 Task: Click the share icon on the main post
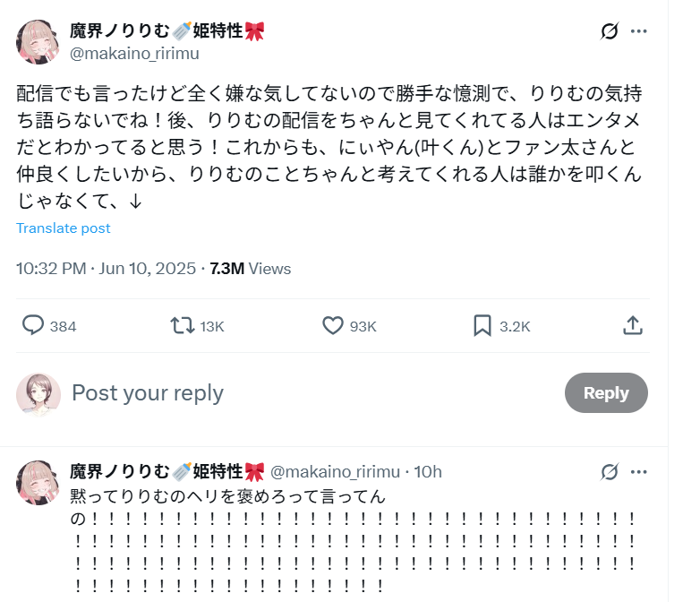point(632,325)
